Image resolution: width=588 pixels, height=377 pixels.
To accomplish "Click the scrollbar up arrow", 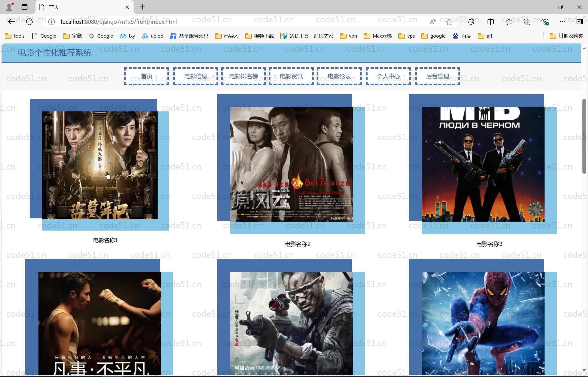I will tap(584, 49).
